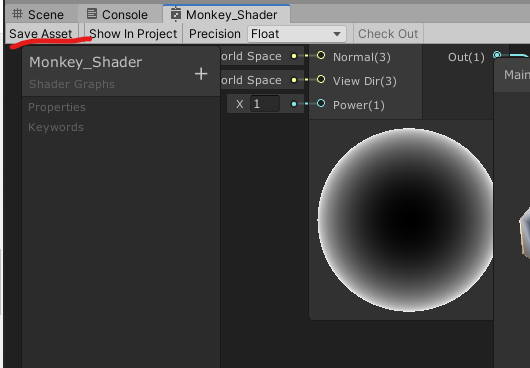530x368 pixels.
Task: Click the Monkey_Shader blackboard title
Action: coord(86,62)
